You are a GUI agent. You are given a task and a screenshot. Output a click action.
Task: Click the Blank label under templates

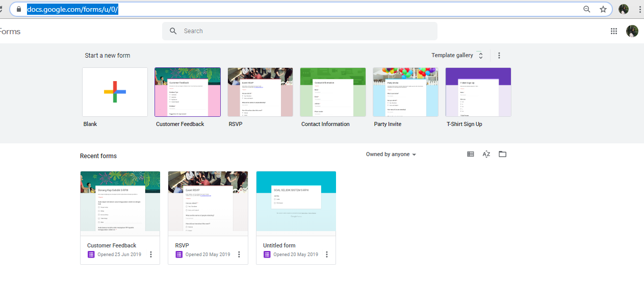pos(90,124)
